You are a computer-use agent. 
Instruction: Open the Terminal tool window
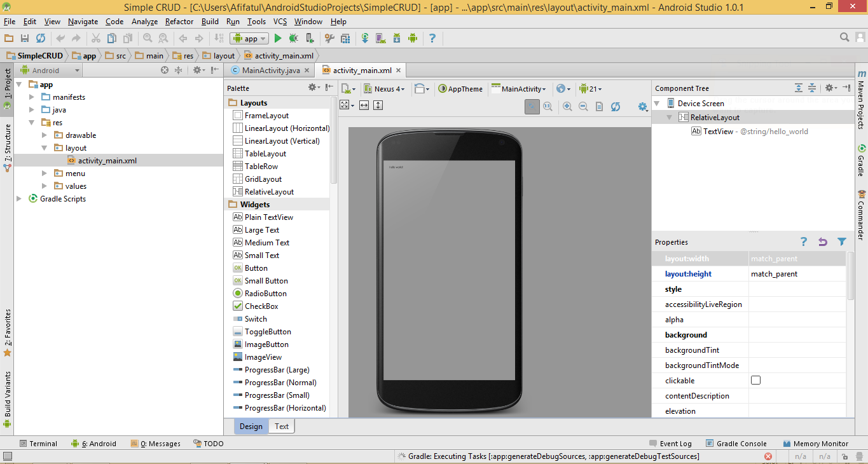(x=38, y=444)
